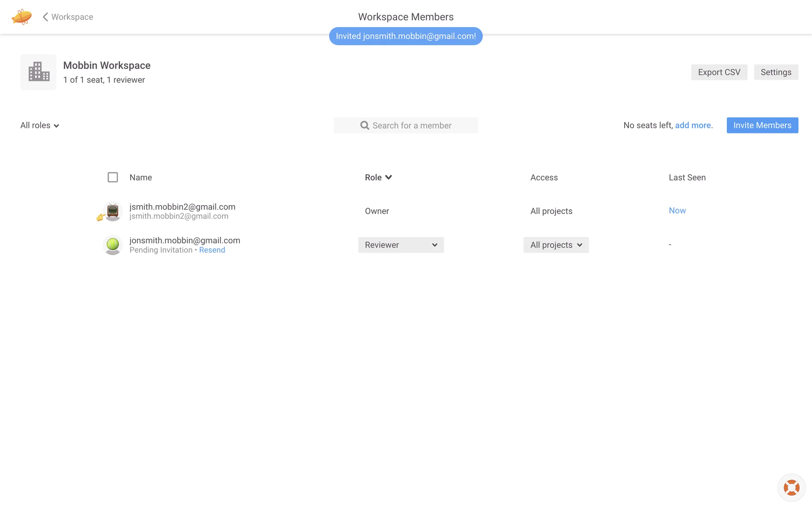Open workspace Settings
This screenshot has height=508, width=812.
(776, 72)
